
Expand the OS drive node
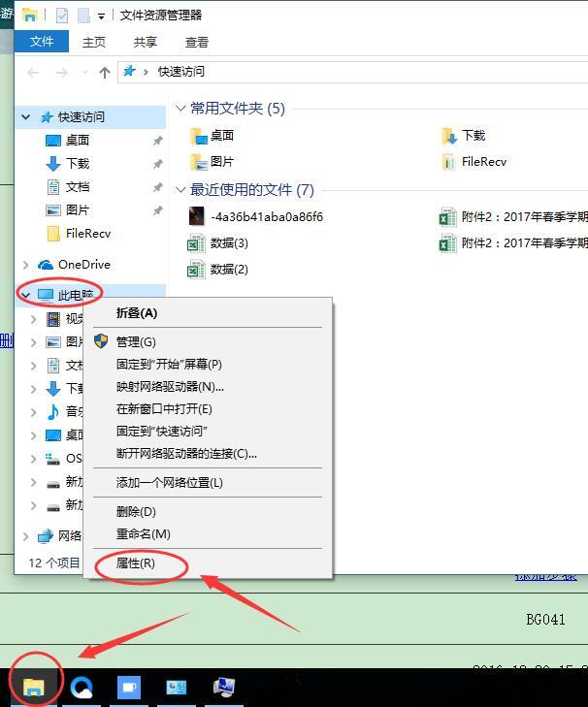click(x=33, y=459)
